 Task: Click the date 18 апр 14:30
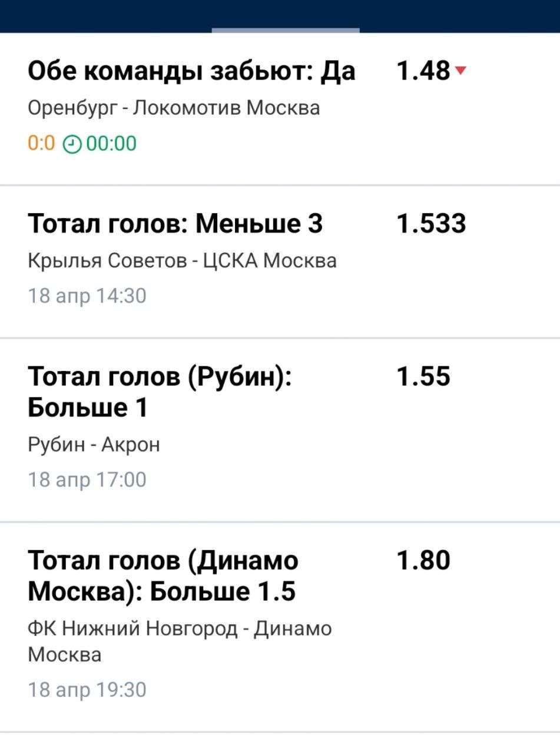click(87, 296)
